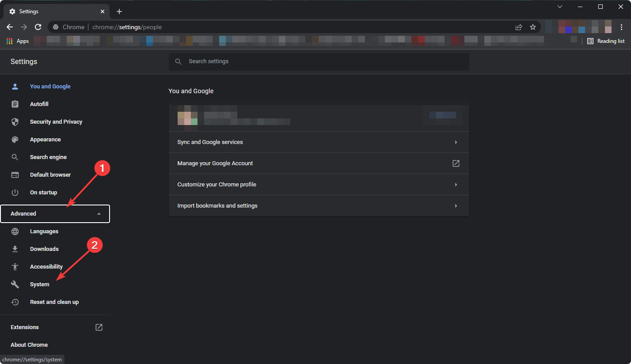Click the Forward navigation arrow
Image resolution: width=631 pixels, height=364 pixels.
tap(24, 27)
